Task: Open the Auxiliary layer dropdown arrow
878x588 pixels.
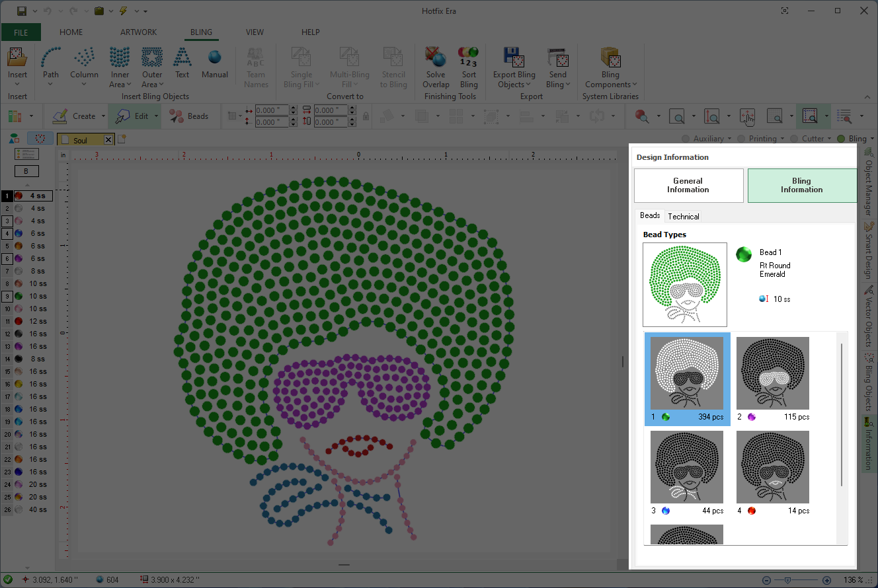Action: tap(729, 139)
